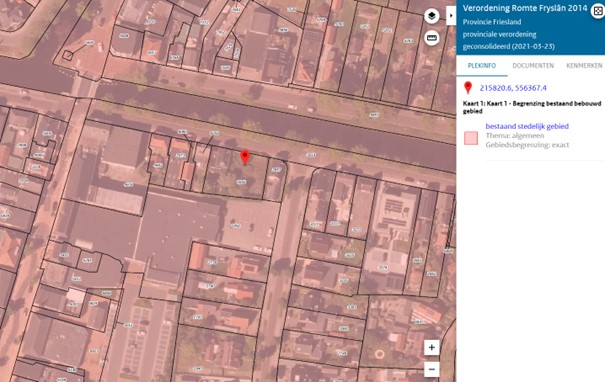This screenshot has width=605, height=382.
Task: Click the Verordening Romte Fryslân 2014 title
Action: [x=525, y=8]
